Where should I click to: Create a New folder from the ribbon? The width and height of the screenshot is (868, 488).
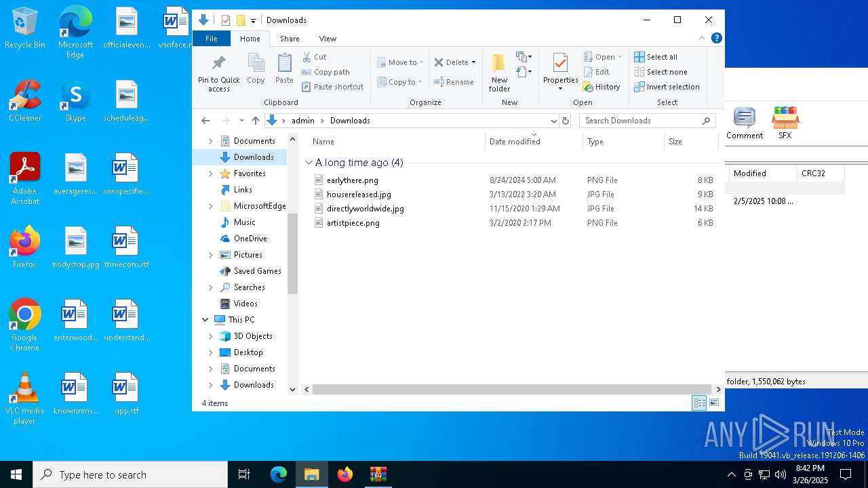tap(499, 73)
